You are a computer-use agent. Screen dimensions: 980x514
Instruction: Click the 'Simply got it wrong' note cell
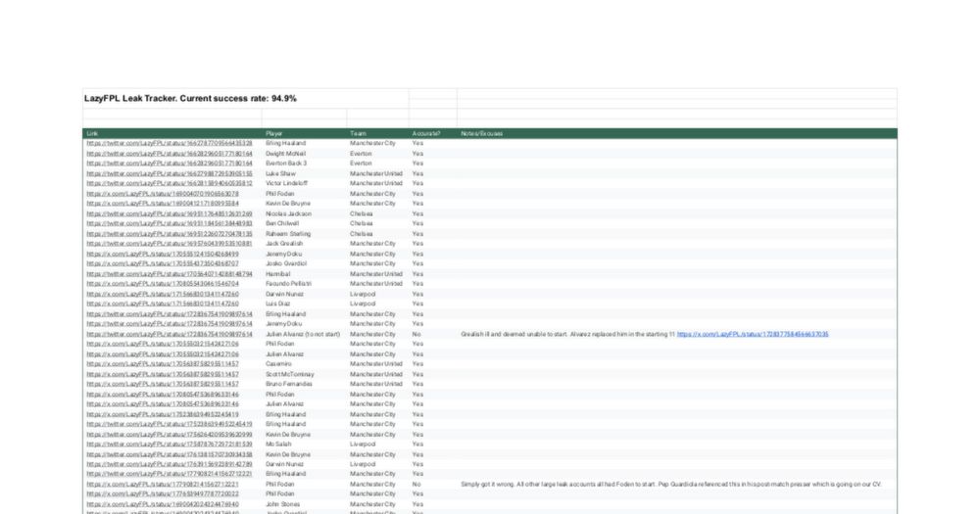click(x=671, y=485)
